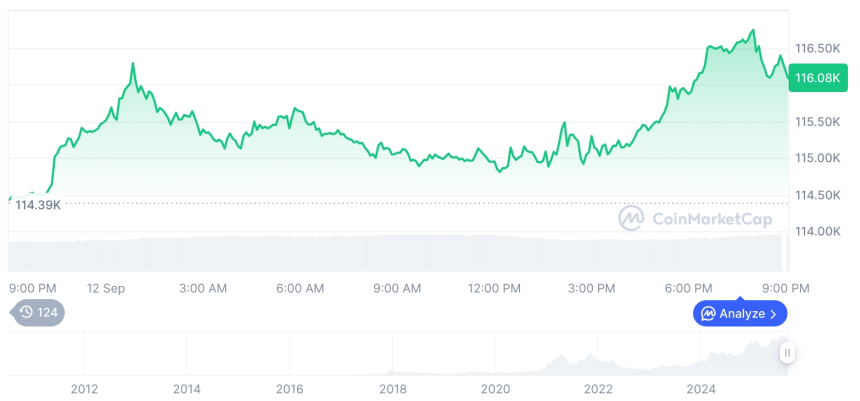Click the CoinMarketCap watermark logo icon
The image size is (860, 401).
pyautogui.click(x=631, y=217)
